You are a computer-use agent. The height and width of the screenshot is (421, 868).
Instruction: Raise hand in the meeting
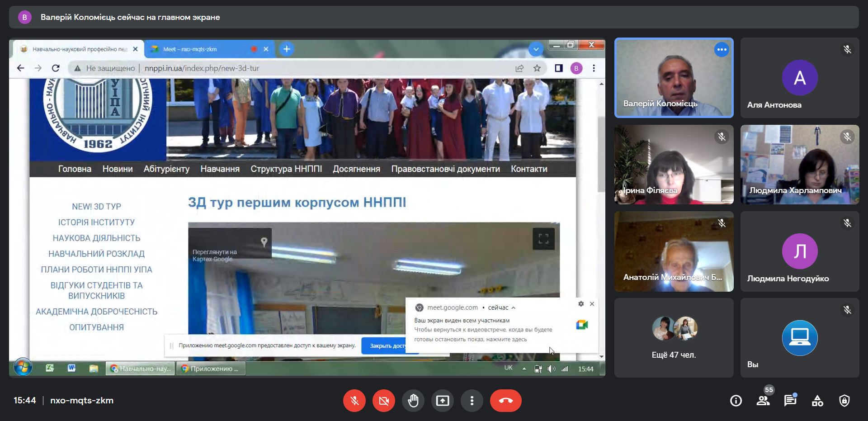(413, 401)
